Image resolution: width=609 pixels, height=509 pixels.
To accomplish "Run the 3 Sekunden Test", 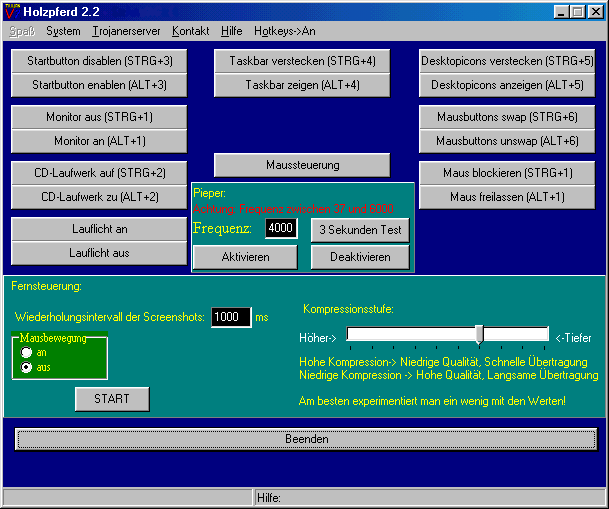I will tap(359, 230).
